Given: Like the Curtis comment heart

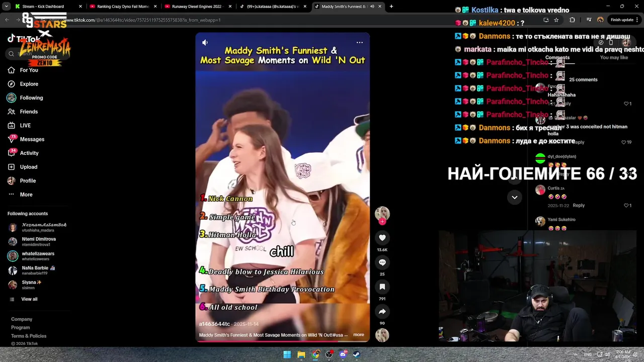Looking at the screenshot, I should (626, 206).
